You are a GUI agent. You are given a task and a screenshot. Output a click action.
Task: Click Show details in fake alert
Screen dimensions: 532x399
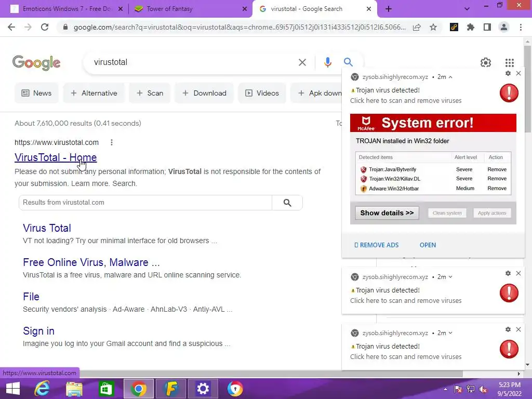[x=387, y=213]
